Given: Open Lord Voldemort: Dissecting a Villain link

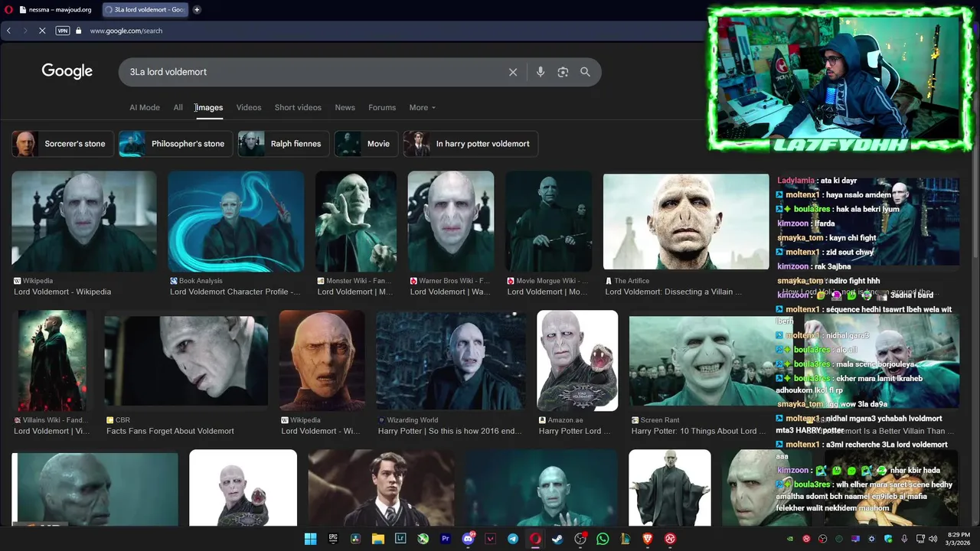Looking at the screenshot, I should 674,292.
